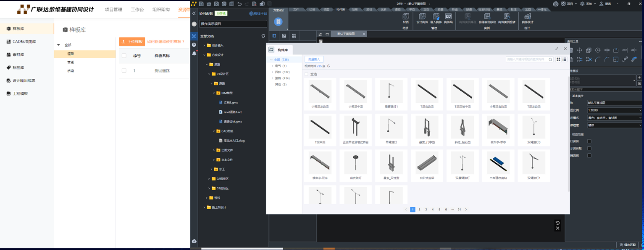Click the blue 方案设计 round icon
This screenshot has width=644, height=250.
point(278,22)
